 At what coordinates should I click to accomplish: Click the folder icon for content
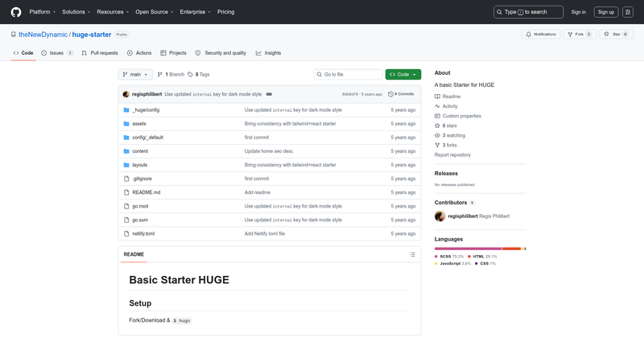tap(126, 151)
